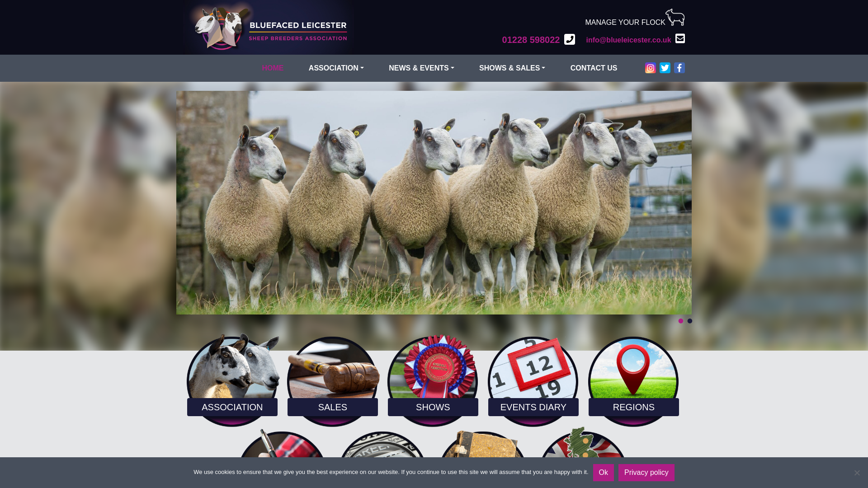This screenshot has height=488, width=868.
Task: Select the first slideshow indicator dot
Action: click(681, 321)
